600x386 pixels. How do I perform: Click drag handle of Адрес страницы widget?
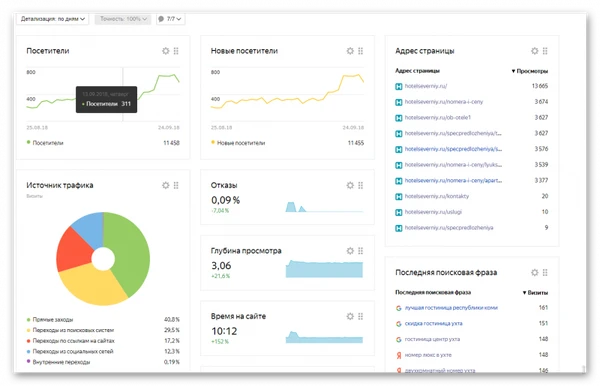point(545,51)
